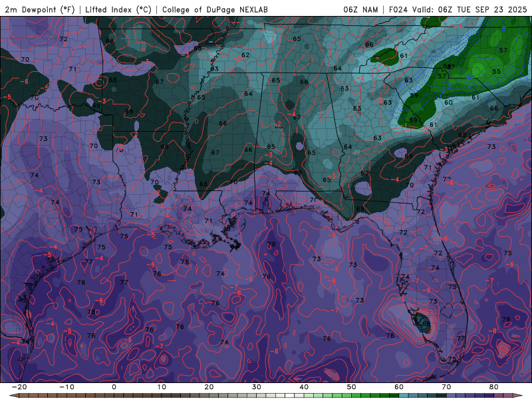Screen dimensions: 532x399
Task: Click the 60 dewpoint value on the map
Action: [448, 102]
